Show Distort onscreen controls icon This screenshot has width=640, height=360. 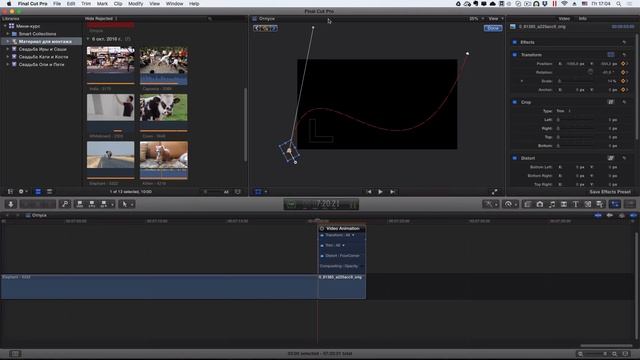point(611,158)
